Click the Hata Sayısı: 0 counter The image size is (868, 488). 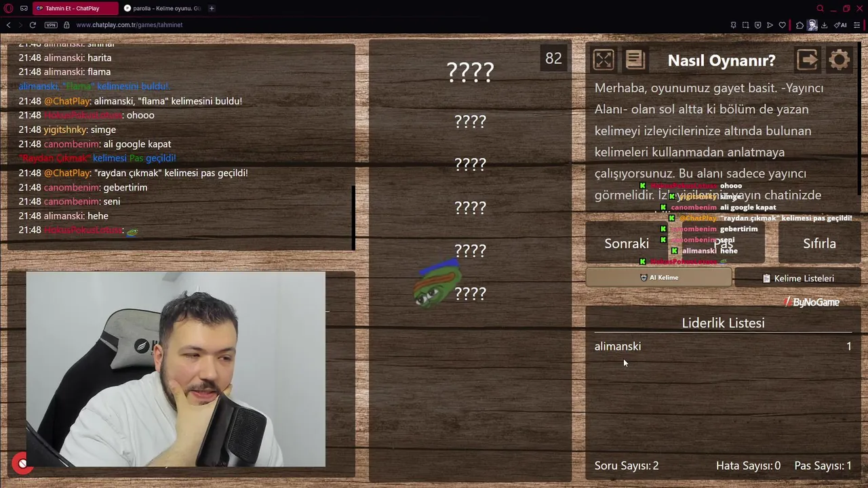748,466
